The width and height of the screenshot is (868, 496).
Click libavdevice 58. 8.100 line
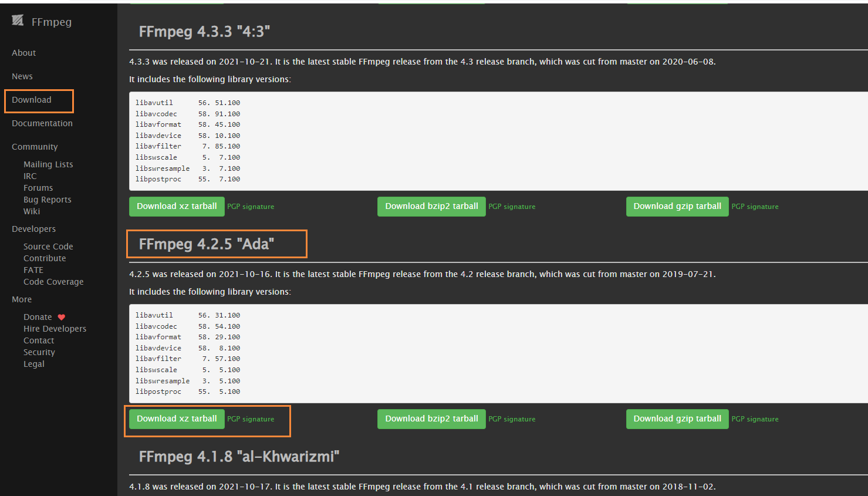(x=188, y=348)
